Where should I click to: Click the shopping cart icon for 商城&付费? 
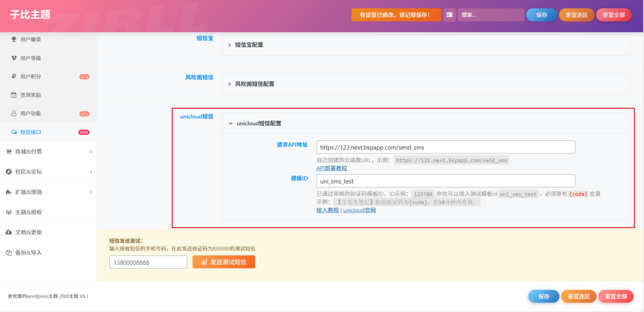[9, 151]
